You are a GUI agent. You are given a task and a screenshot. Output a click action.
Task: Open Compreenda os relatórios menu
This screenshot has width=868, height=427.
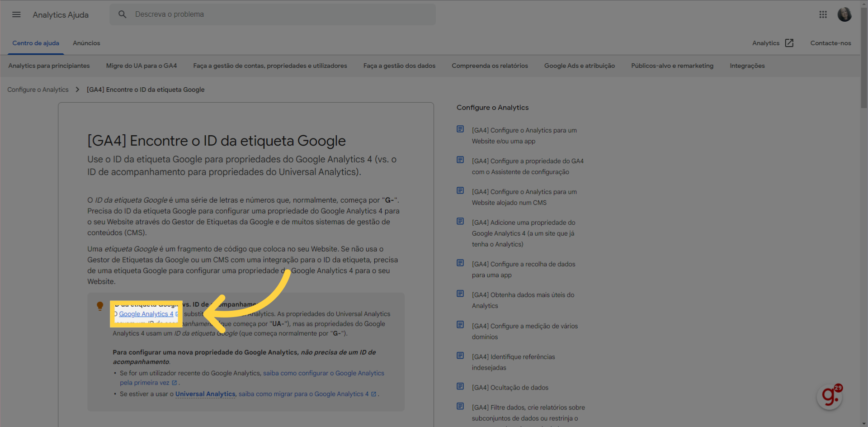pos(490,66)
